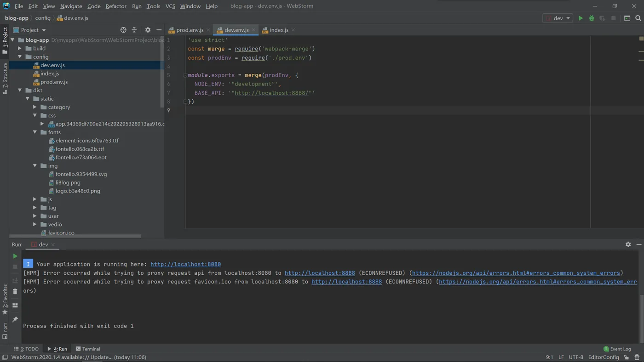Click the stop icon in Run panel sidebar
This screenshot has width=644, height=362.
point(15,267)
